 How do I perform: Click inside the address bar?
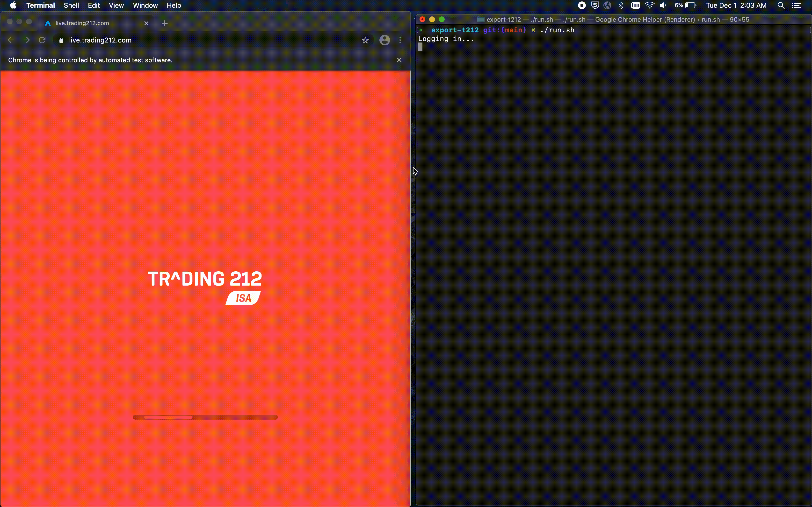pyautogui.click(x=168, y=40)
